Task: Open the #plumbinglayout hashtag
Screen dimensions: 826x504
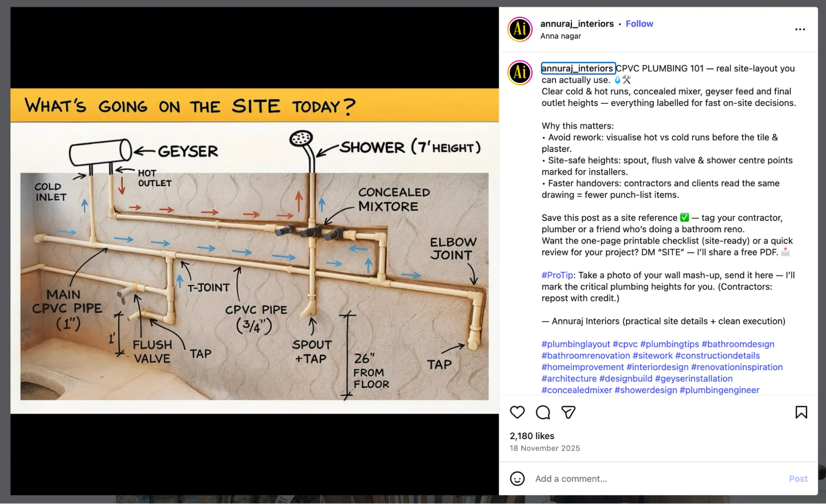Action: coord(575,344)
